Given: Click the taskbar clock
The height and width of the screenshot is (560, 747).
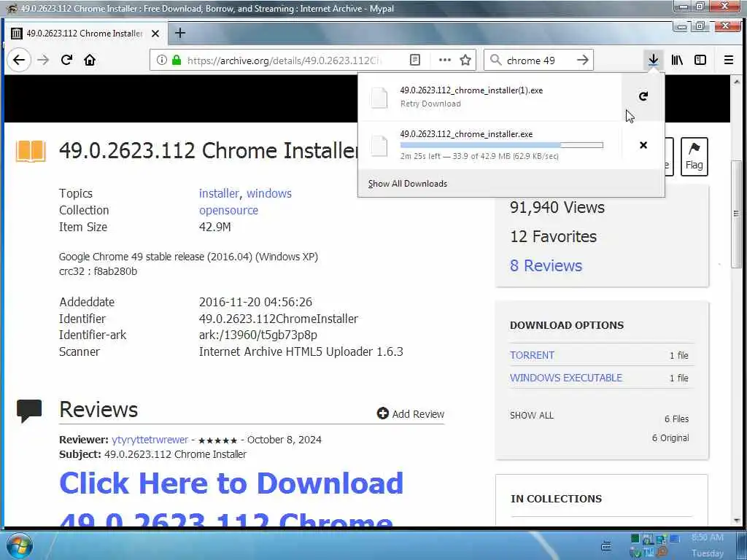Looking at the screenshot, I should tap(708, 545).
